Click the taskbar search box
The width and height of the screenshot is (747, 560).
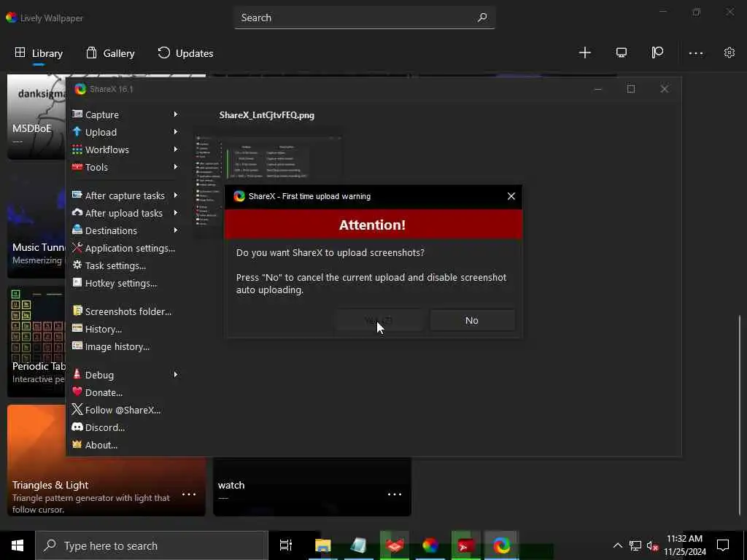coord(152,545)
